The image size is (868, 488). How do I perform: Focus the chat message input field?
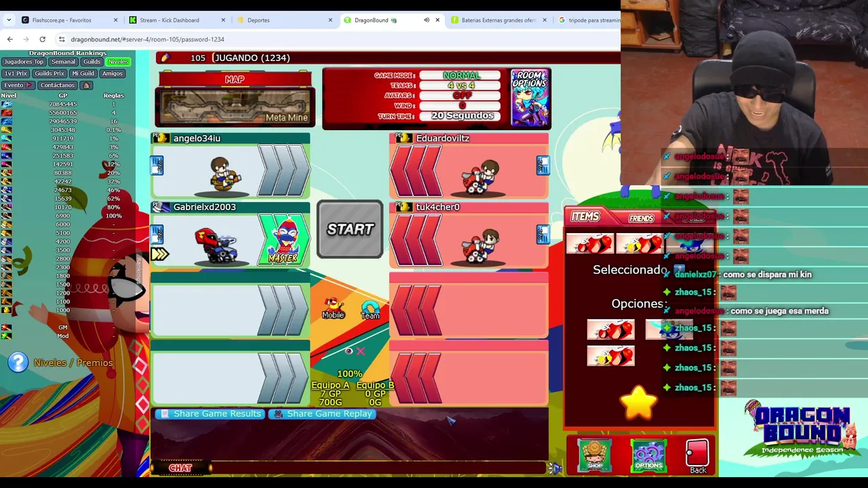pyautogui.click(x=380, y=468)
